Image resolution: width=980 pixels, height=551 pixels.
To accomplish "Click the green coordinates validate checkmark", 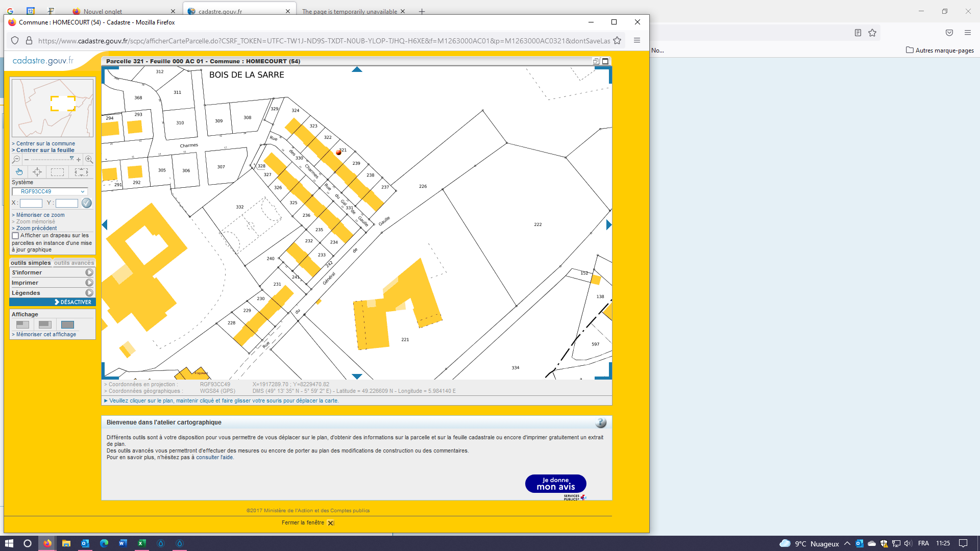I will click(87, 203).
